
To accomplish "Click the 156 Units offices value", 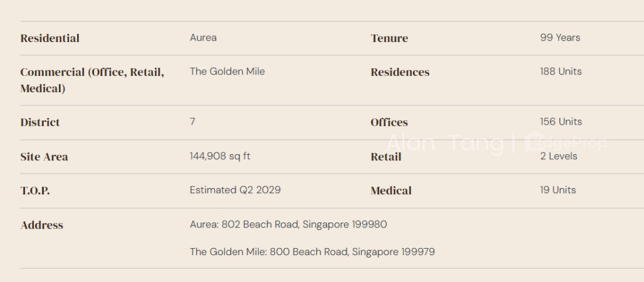I will (561, 122).
